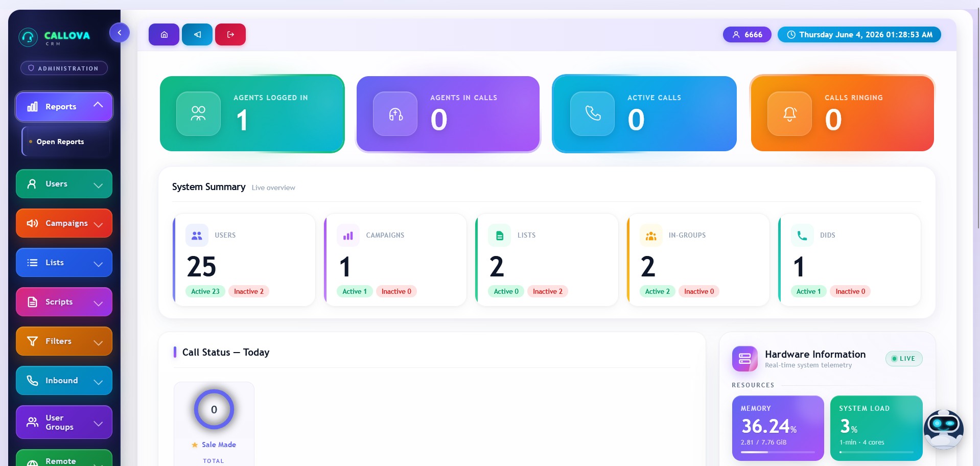The image size is (980, 466).
Task: Click the Users person sidebar icon
Action: click(x=32, y=184)
